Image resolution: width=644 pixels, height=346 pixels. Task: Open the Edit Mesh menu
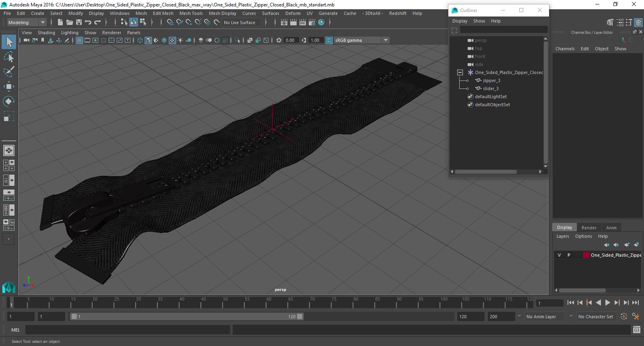(163, 13)
